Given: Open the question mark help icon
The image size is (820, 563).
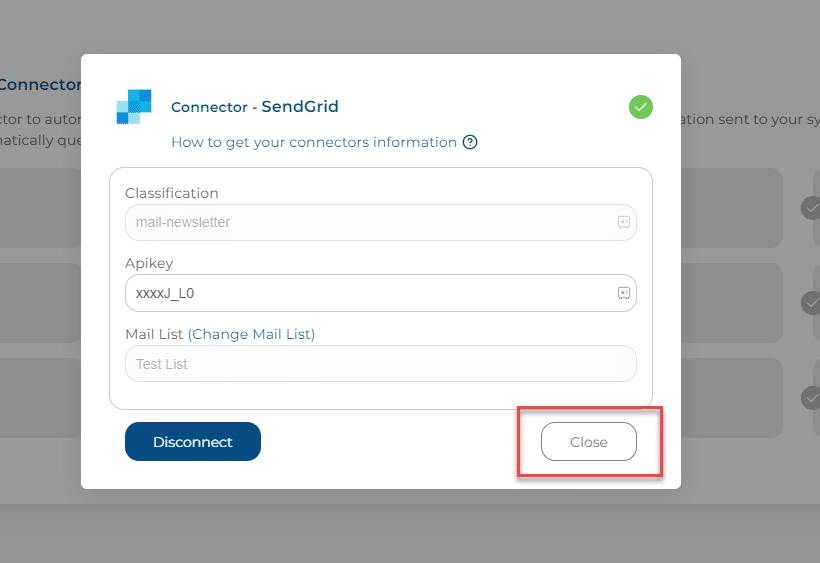Looking at the screenshot, I should (x=470, y=142).
